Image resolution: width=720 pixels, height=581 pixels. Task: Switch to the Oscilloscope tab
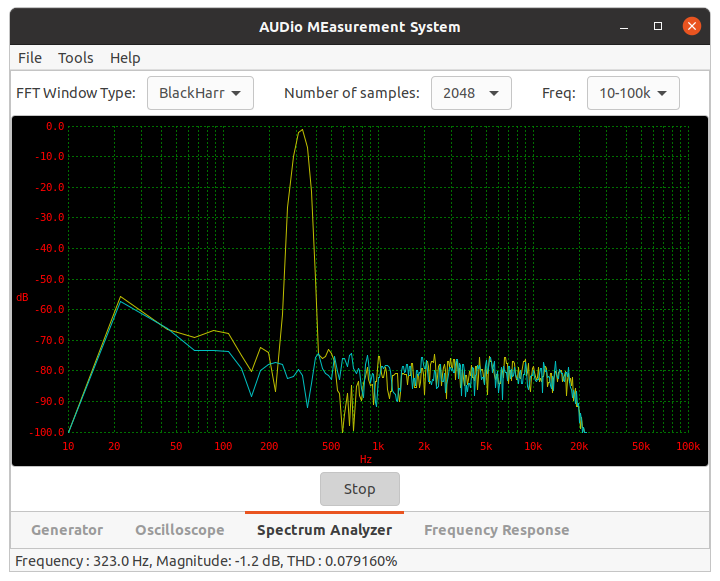click(x=180, y=530)
